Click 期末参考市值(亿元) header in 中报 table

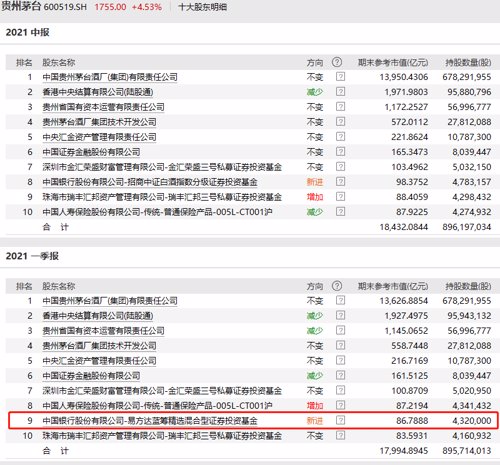(x=393, y=62)
